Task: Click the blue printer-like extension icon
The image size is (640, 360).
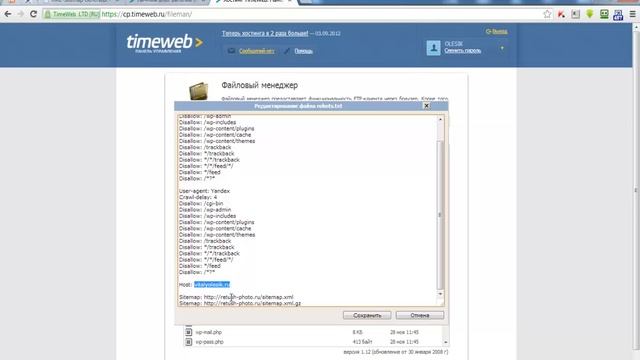Action: point(618,15)
